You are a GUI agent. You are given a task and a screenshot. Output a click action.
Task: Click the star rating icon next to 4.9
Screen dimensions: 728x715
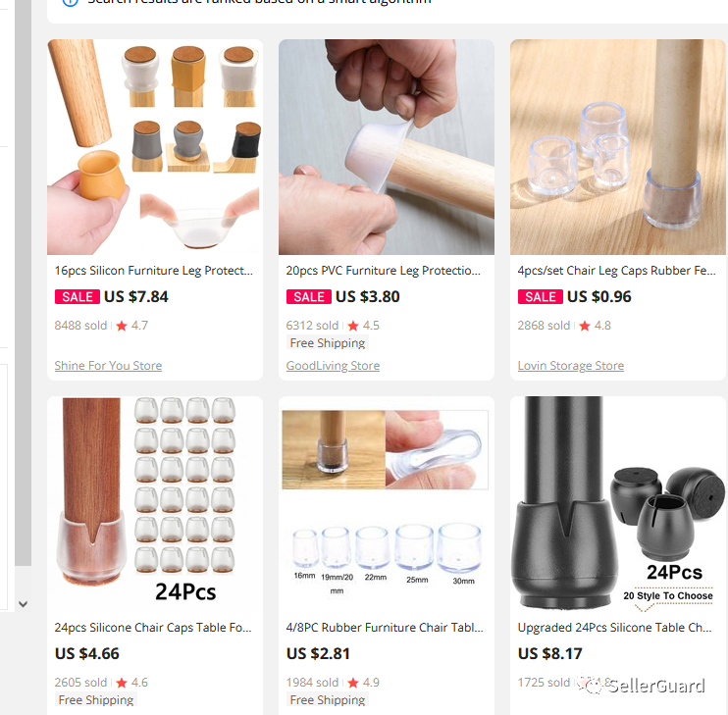point(353,683)
